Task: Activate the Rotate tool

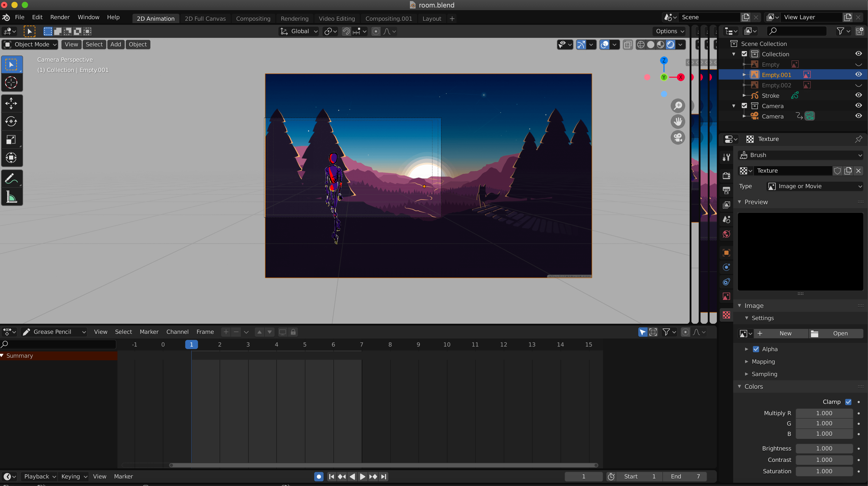Action: click(12, 122)
